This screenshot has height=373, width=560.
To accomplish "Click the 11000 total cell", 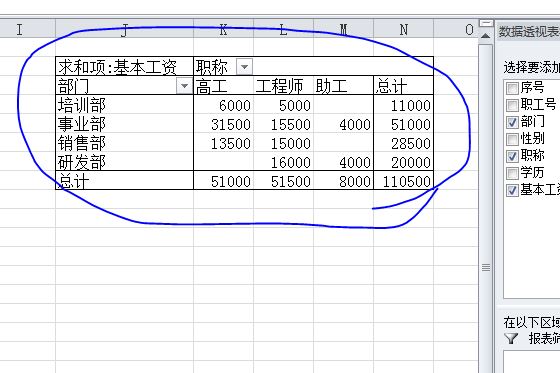I will [404, 105].
